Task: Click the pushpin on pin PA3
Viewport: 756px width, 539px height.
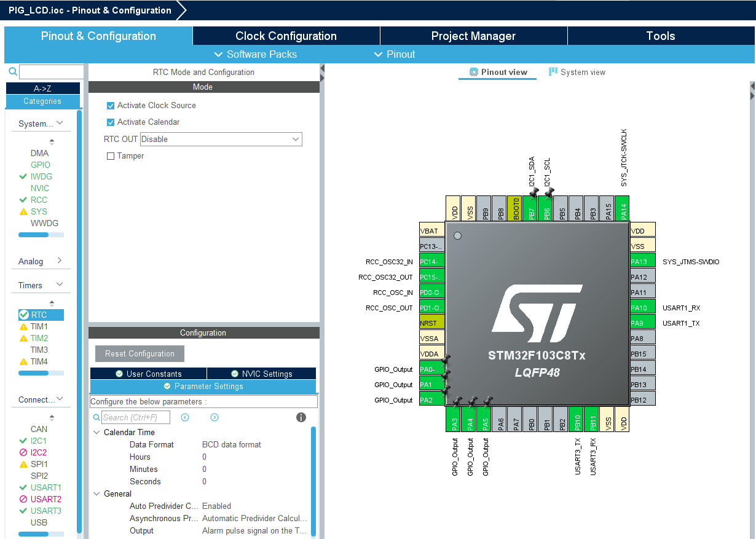Action: pyautogui.click(x=457, y=401)
